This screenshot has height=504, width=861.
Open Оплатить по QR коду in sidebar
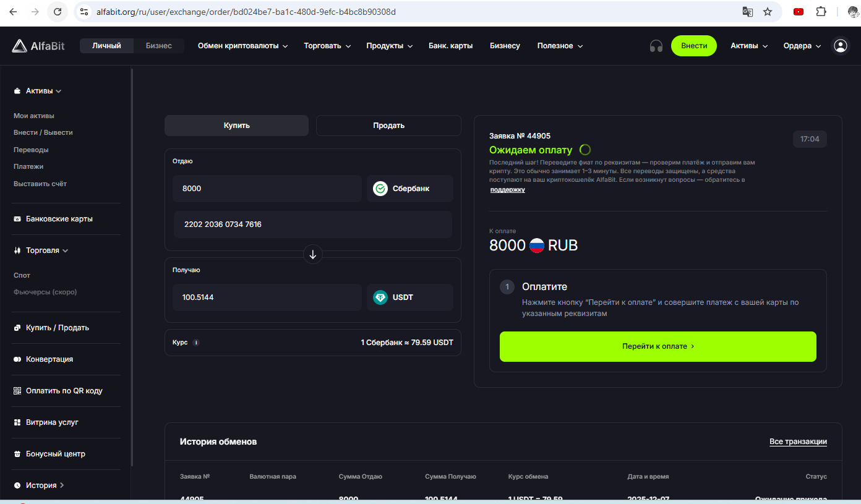[x=64, y=391]
